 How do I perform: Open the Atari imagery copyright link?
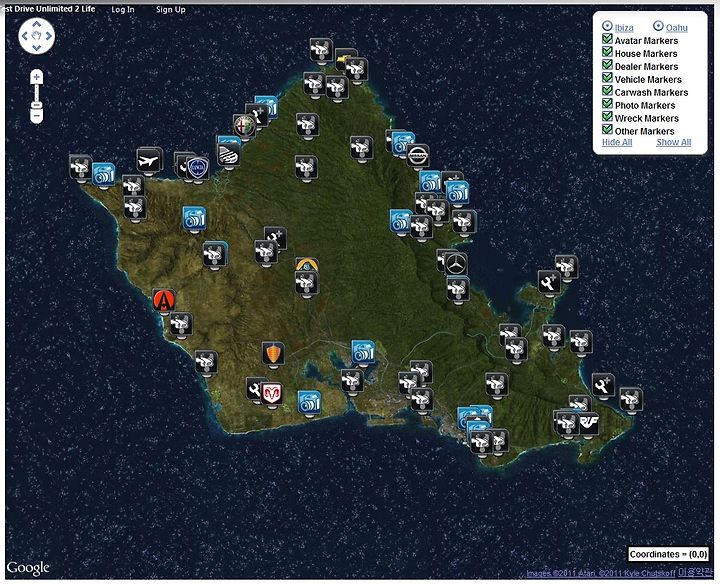(x=602, y=573)
